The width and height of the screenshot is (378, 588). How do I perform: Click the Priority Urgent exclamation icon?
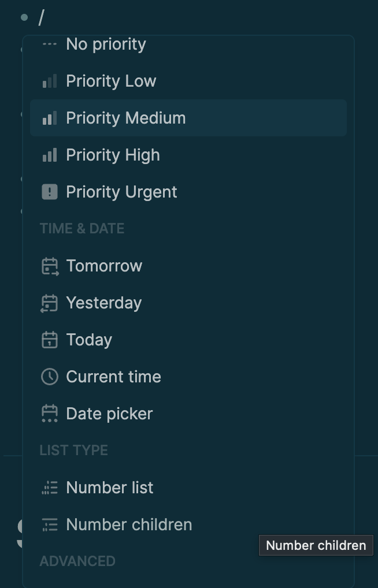point(50,192)
